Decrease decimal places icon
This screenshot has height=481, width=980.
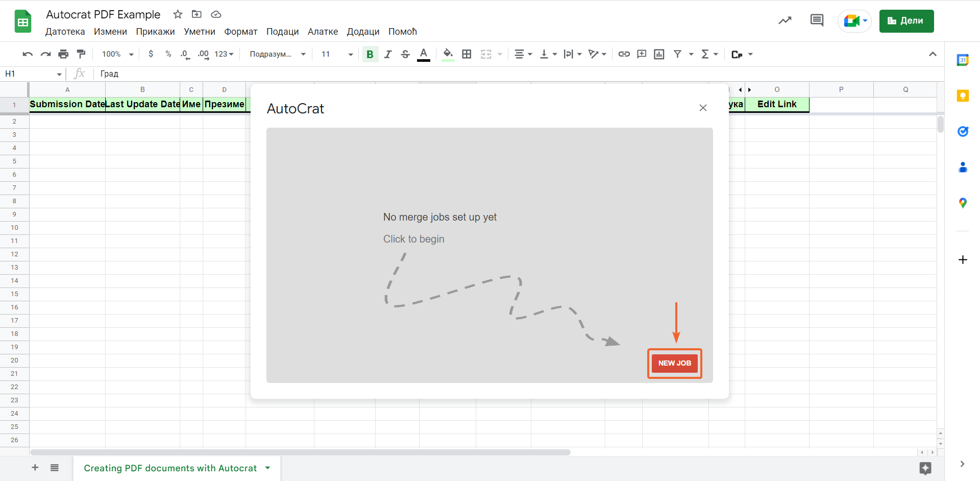pos(185,54)
